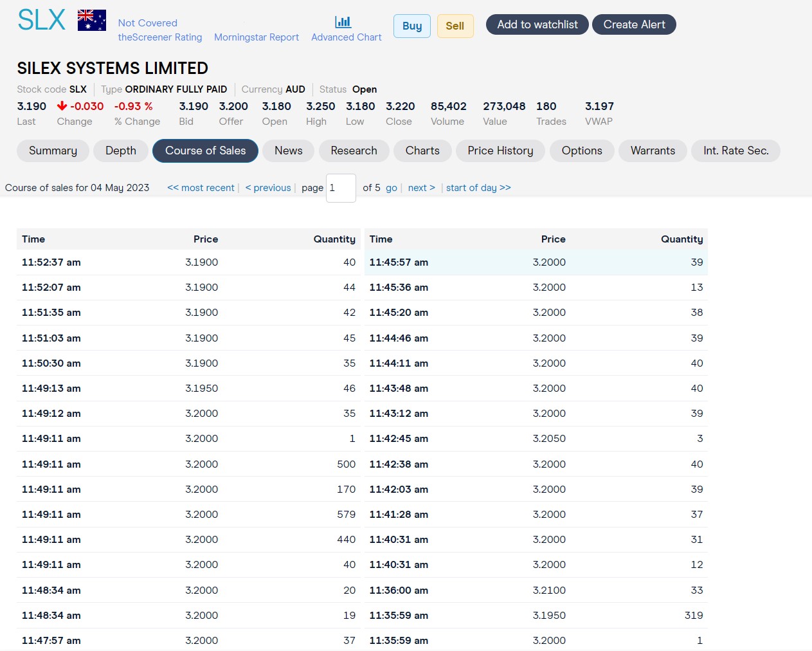The height and width of the screenshot is (651, 812).
Task: Click the 11:47:57 am time cell
Action: (x=51, y=641)
